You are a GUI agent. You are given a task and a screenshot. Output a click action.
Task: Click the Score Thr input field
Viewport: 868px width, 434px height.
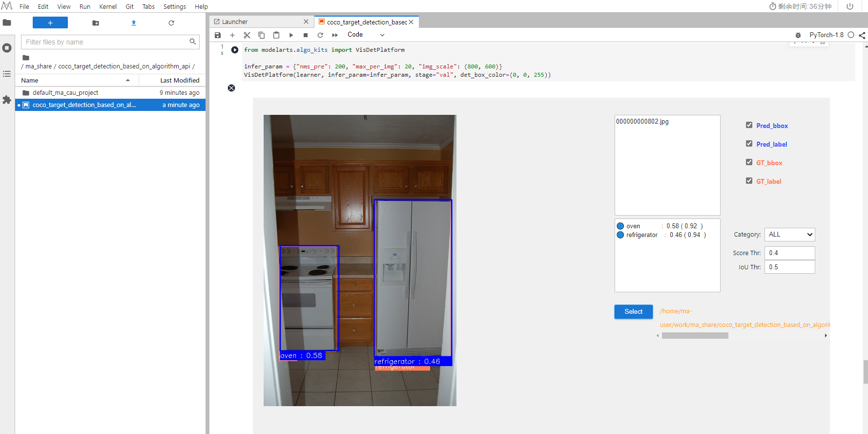click(790, 253)
